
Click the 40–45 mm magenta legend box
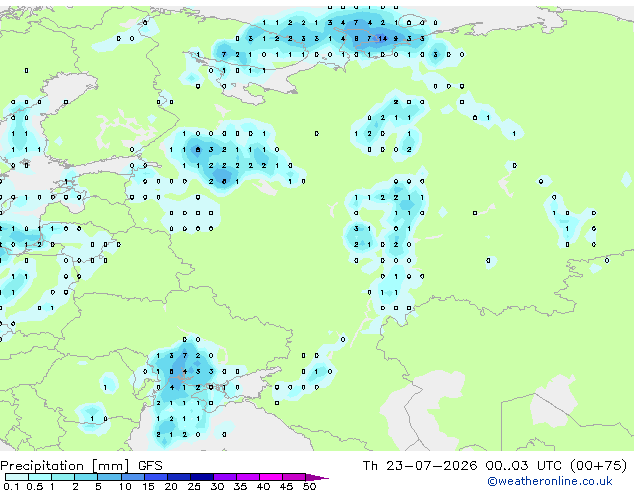[x=271, y=477]
